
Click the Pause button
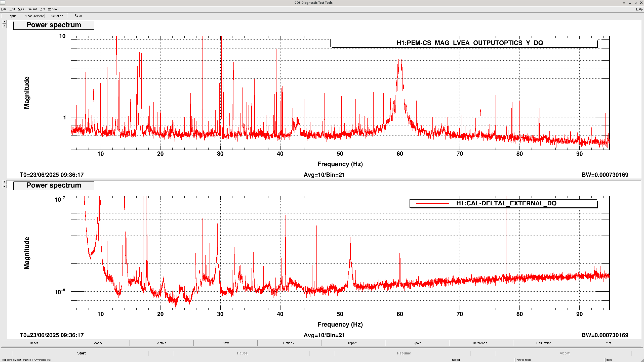(242, 353)
